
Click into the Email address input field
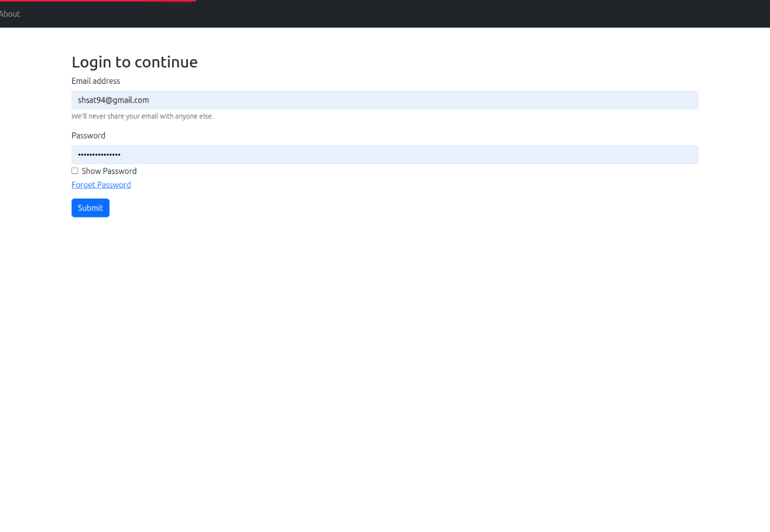(x=385, y=100)
